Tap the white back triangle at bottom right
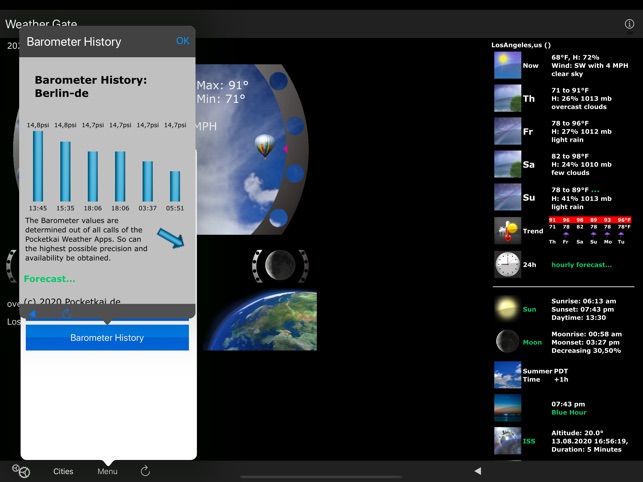 478,471
